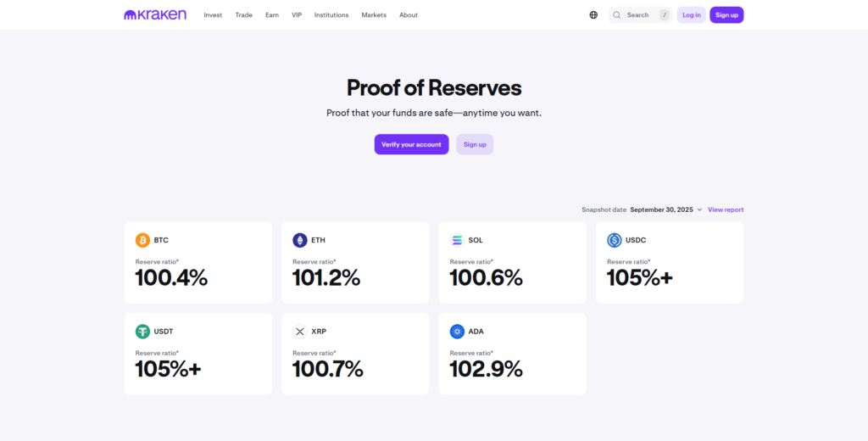Click the XRP coin icon
868x441 pixels.
click(300, 332)
